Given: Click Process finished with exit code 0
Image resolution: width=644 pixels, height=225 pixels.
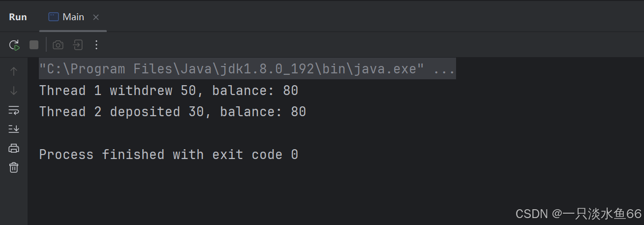Looking at the screenshot, I should tap(169, 155).
